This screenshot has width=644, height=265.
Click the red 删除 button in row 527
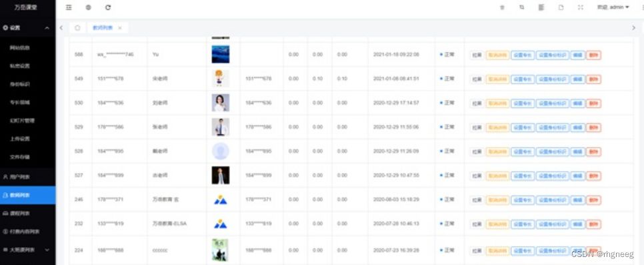pos(593,176)
